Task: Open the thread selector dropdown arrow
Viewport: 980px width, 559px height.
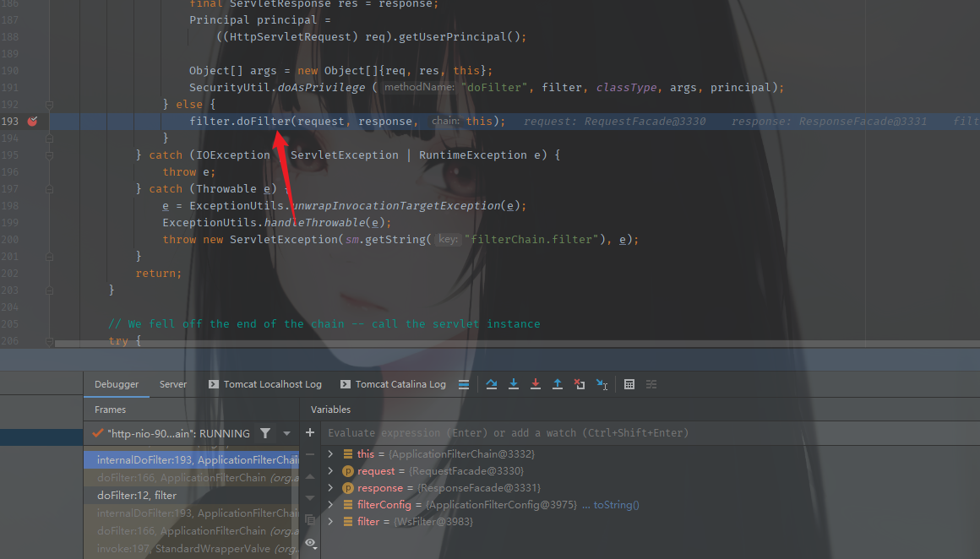Action: 287,433
